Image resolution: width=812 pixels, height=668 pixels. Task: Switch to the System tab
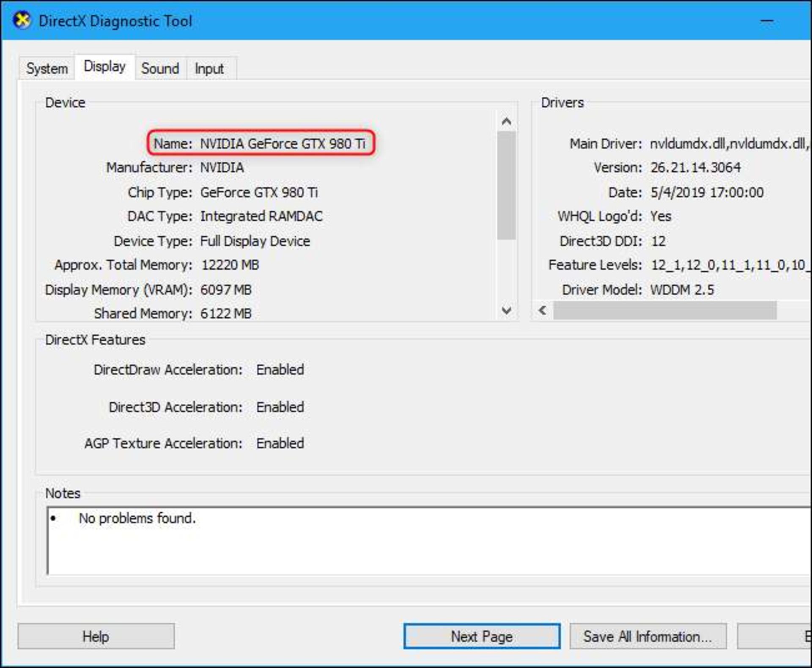(x=47, y=68)
